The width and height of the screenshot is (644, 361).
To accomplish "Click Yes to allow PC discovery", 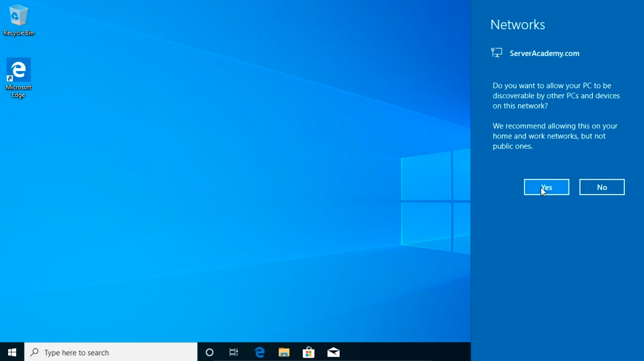I will [546, 187].
